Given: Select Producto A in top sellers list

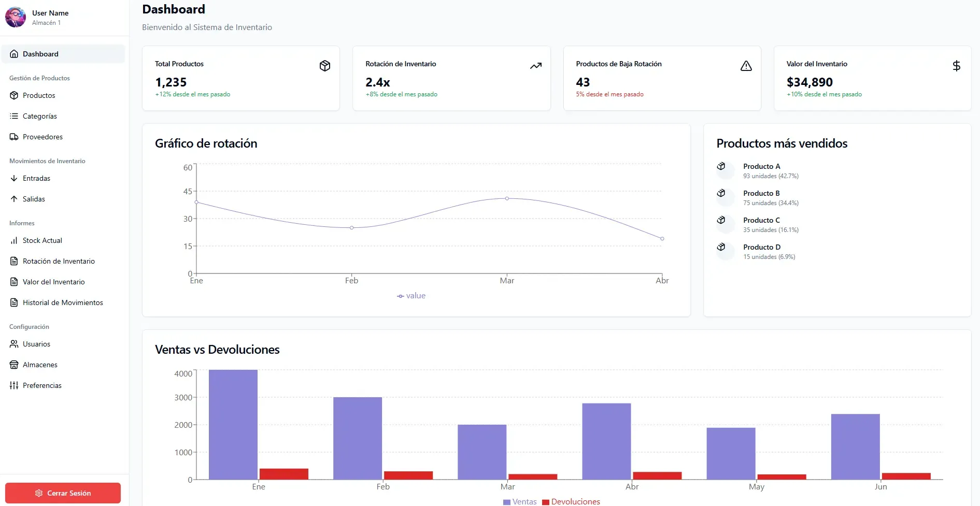Looking at the screenshot, I should [761, 166].
